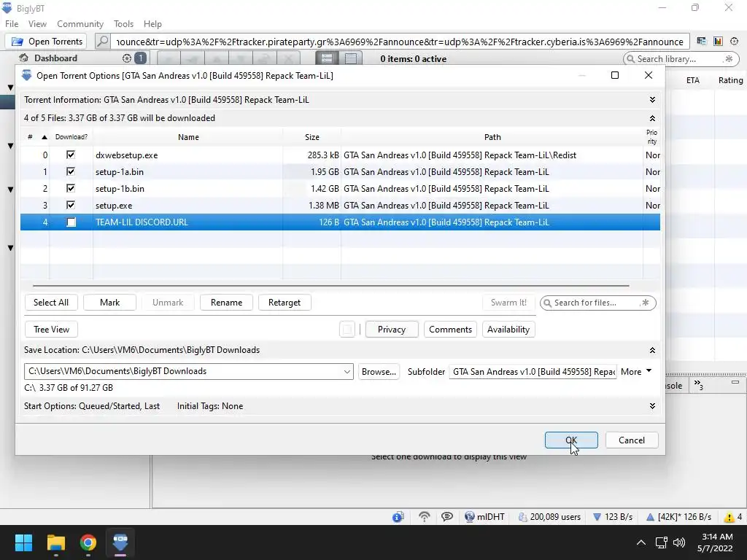Click the Wi-Fi signal status icon
The height and width of the screenshot is (560, 747).
click(x=424, y=517)
